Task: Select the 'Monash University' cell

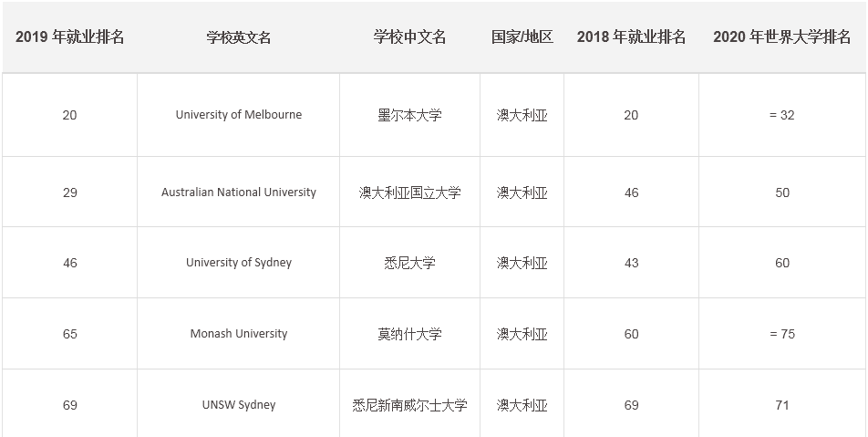Action: 239,334
